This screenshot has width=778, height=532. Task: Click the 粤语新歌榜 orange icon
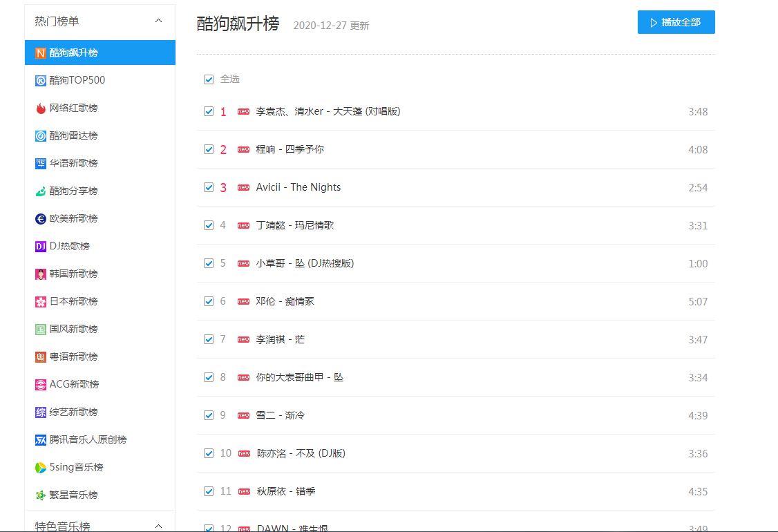coord(41,357)
